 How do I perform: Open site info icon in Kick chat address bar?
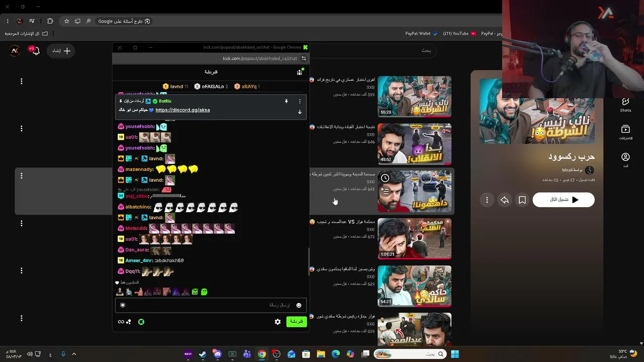(303, 58)
